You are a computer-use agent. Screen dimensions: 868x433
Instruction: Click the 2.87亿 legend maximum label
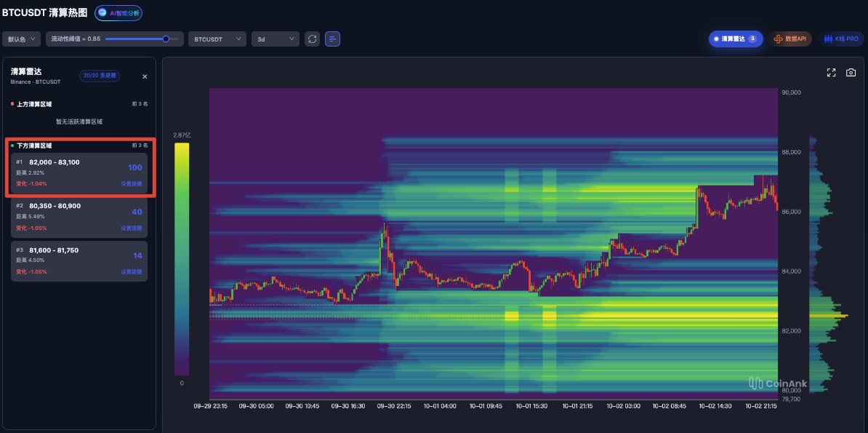pos(182,135)
